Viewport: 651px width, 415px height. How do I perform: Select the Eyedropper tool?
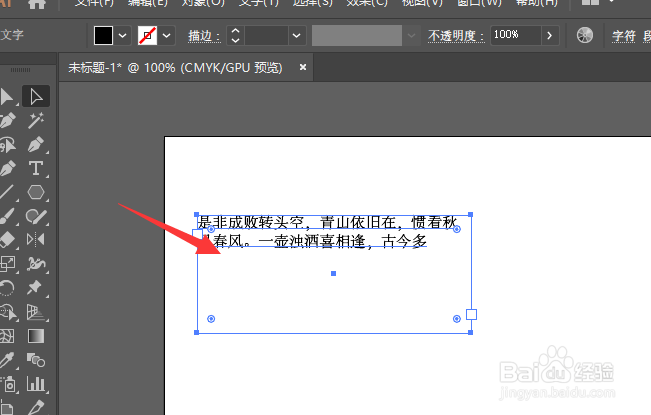point(7,360)
